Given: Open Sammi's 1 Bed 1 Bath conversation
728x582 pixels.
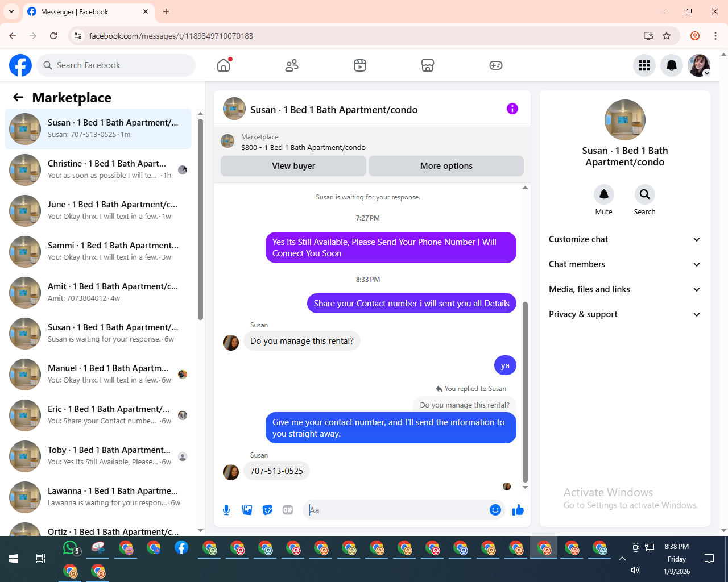Looking at the screenshot, I should pyautogui.click(x=98, y=252).
